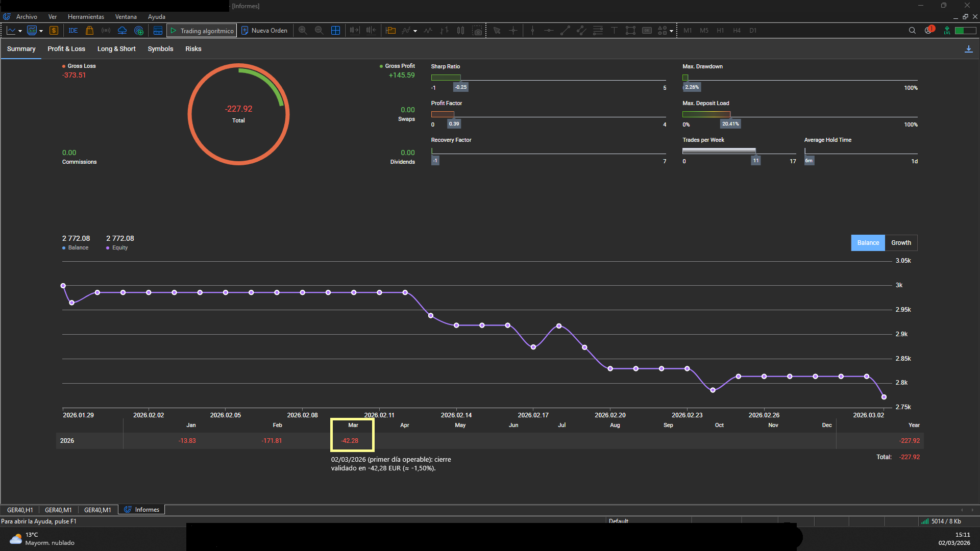Open the MetaEditor IDE
The width and height of the screenshot is (980, 551).
[73, 31]
